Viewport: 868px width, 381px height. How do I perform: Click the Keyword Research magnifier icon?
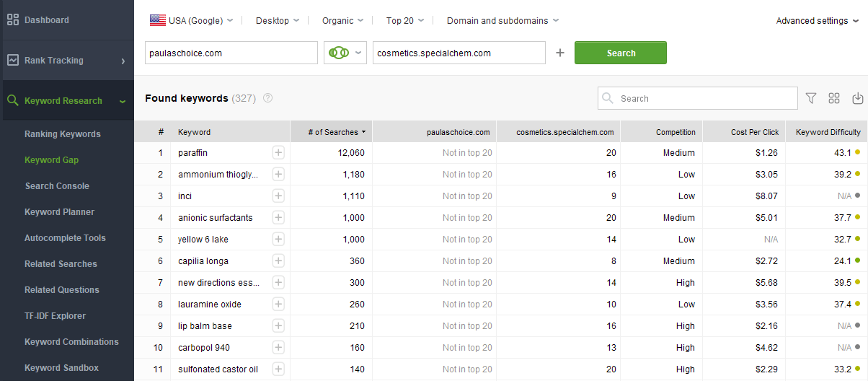coord(13,101)
